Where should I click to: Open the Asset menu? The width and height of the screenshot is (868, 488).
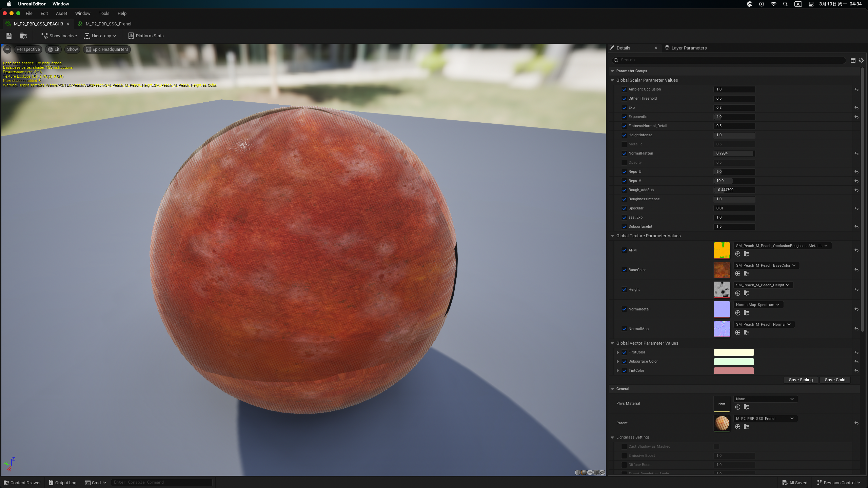pos(61,14)
